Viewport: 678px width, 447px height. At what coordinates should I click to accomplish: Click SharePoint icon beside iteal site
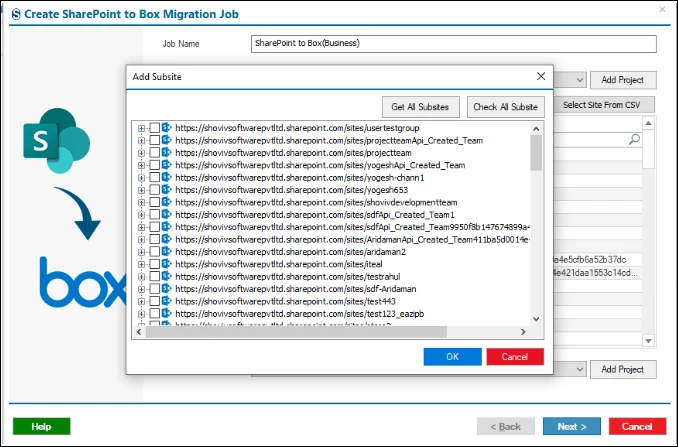[x=166, y=264]
